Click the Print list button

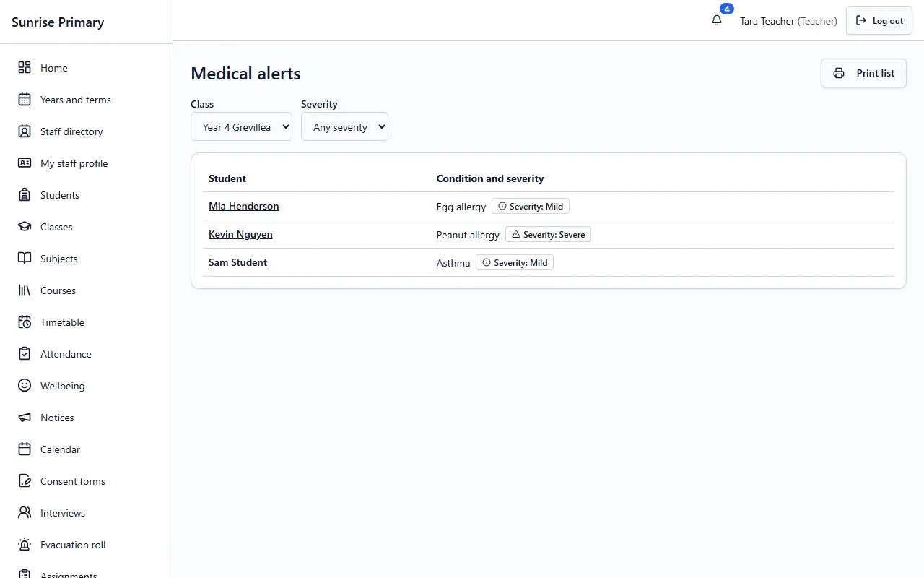pyautogui.click(x=863, y=73)
